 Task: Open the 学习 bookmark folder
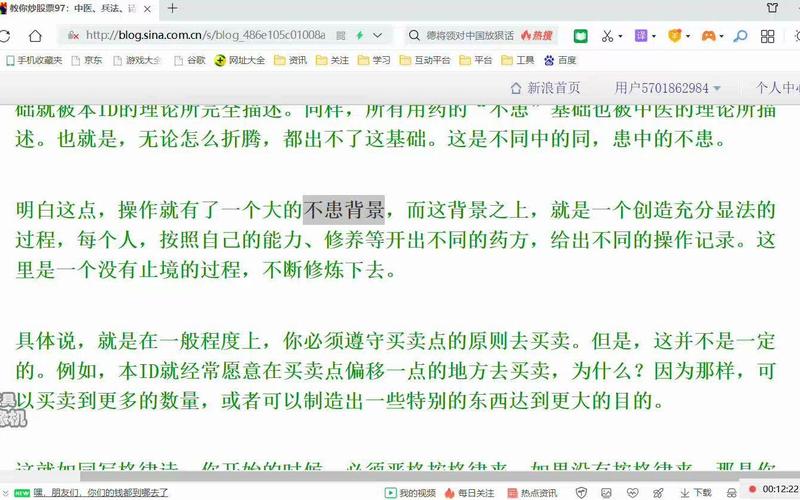click(x=374, y=60)
